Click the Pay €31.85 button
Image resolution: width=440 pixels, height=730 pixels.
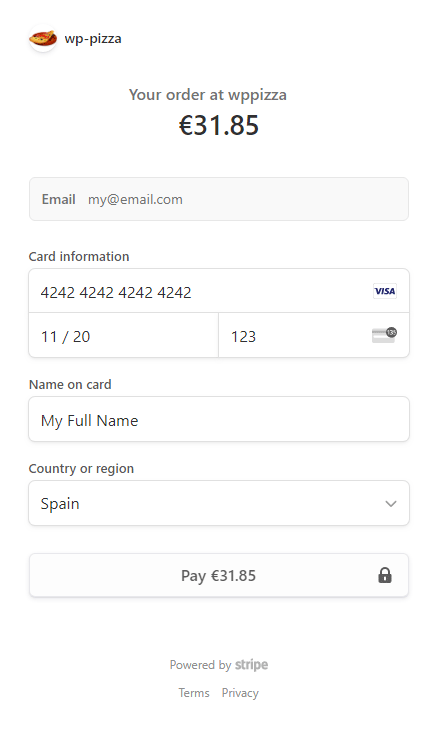[219, 575]
